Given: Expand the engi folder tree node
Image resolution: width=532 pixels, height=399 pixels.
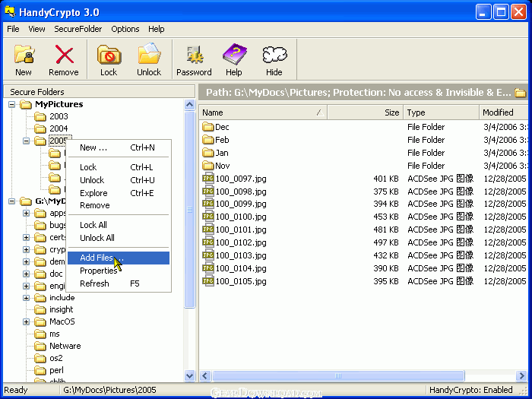Looking at the screenshot, I should [26, 286].
